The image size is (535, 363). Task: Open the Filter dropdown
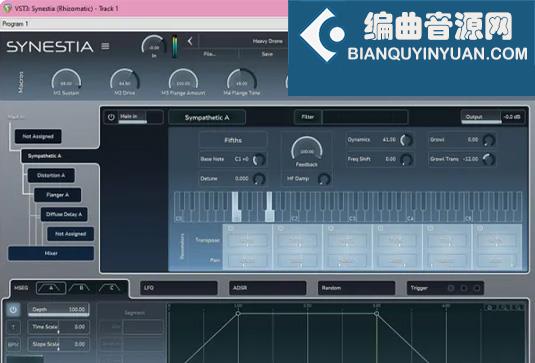click(x=351, y=117)
